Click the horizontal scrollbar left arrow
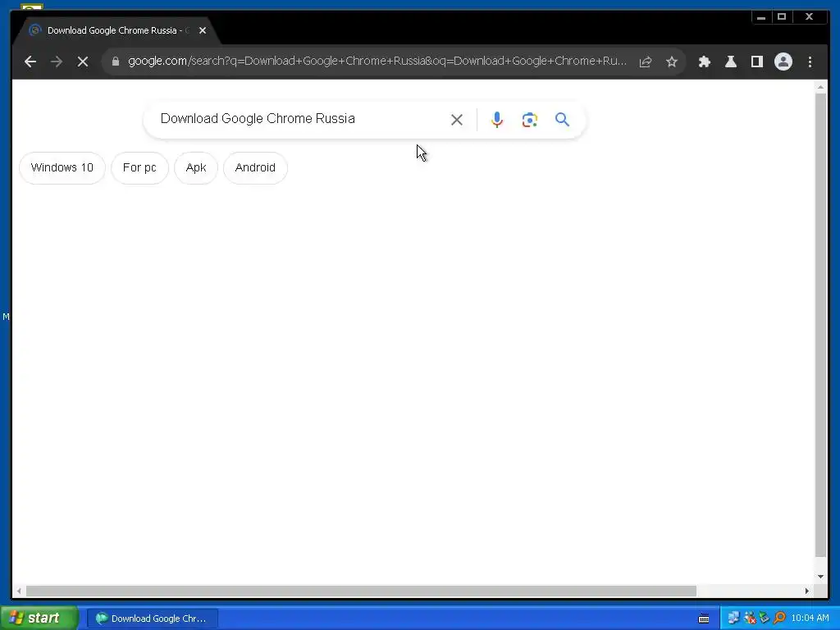This screenshot has width=840, height=630. point(20,591)
